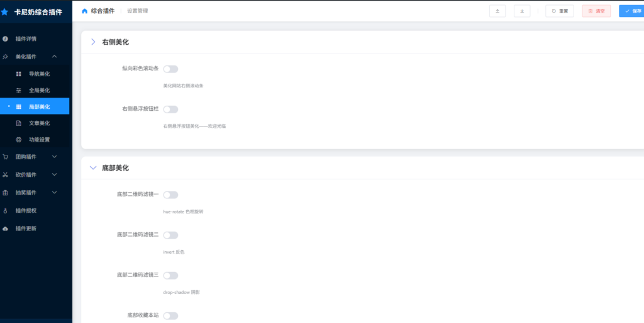Click the star logo icon
The height and width of the screenshot is (323, 644).
(x=4, y=12)
